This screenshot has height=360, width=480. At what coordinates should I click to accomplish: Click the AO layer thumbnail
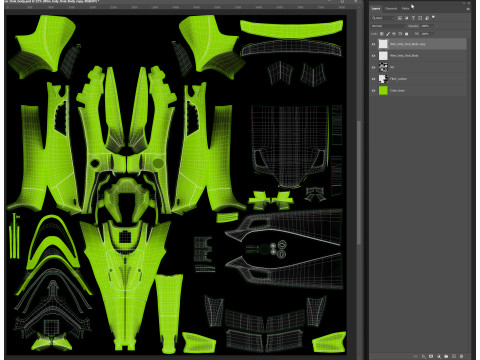click(383, 67)
